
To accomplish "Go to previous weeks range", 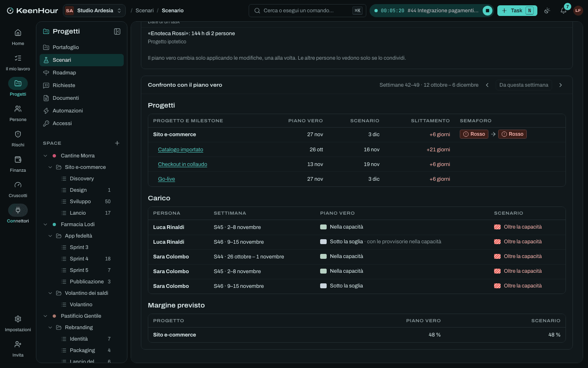I will click(x=487, y=85).
